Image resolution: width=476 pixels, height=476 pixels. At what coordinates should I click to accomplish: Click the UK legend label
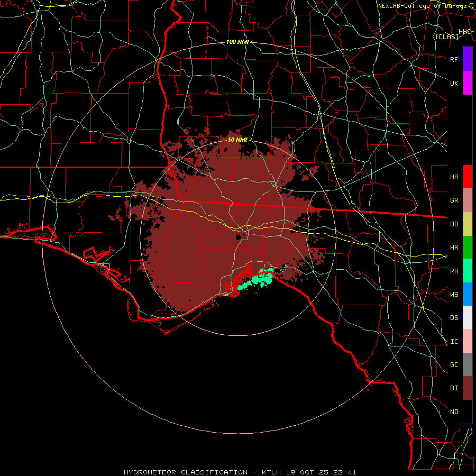(454, 83)
